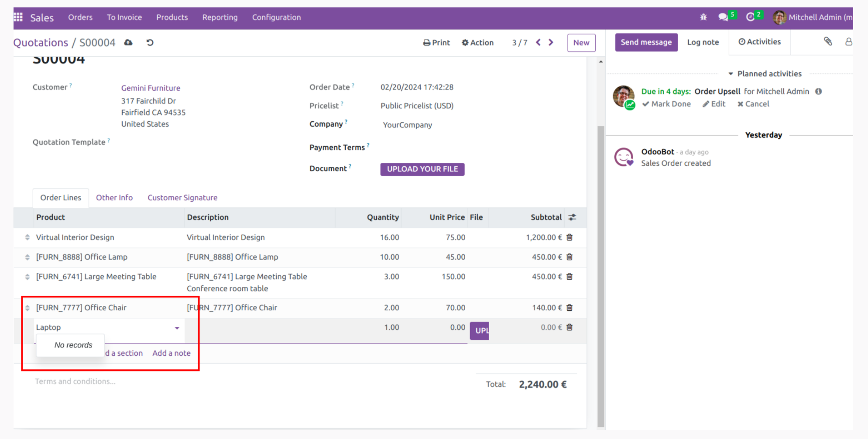868x439 pixels.
Task: Click the debug bug icon
Action: 703,17
